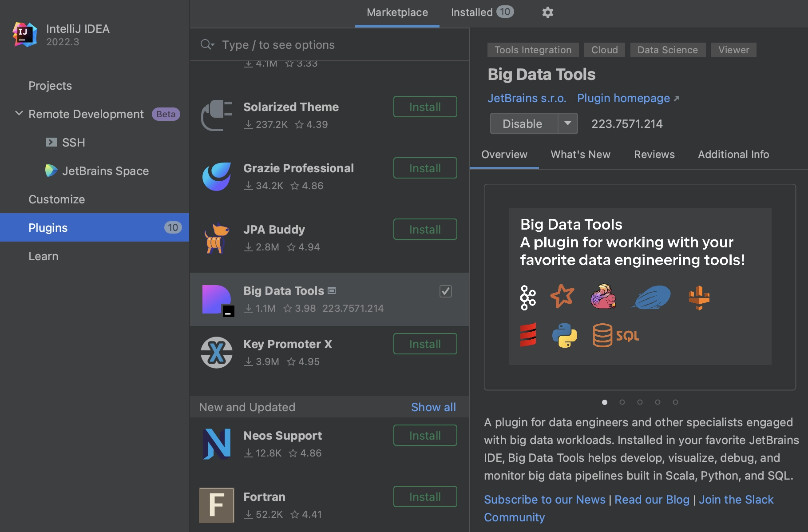Viewport: 808px width, 532px height.
Task: Click the Solarized Theme plug icon
Action: pyautogui.click(x=217, y=115)
